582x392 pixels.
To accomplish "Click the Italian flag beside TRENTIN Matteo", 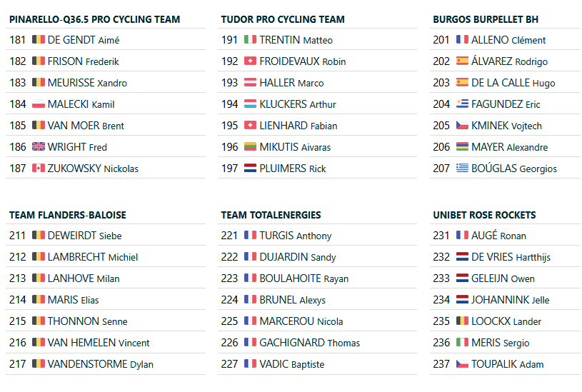I will (250, 40).
